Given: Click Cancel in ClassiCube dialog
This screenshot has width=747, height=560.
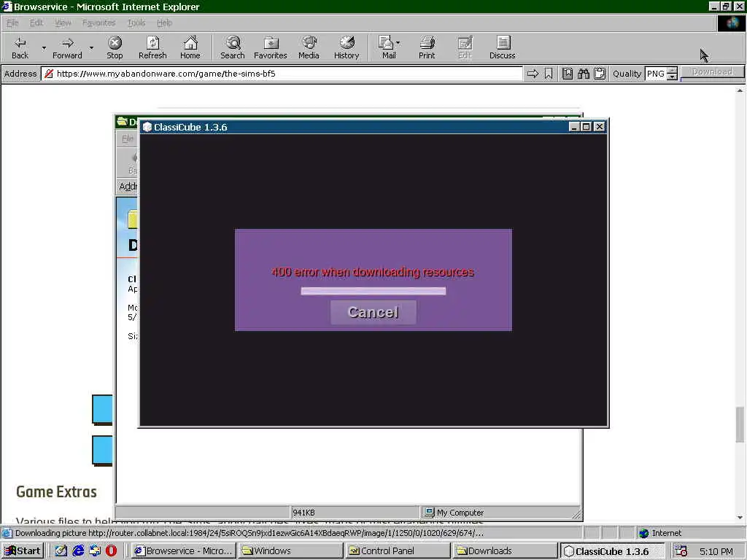Looking at the screenshot, I should point(373,312).
